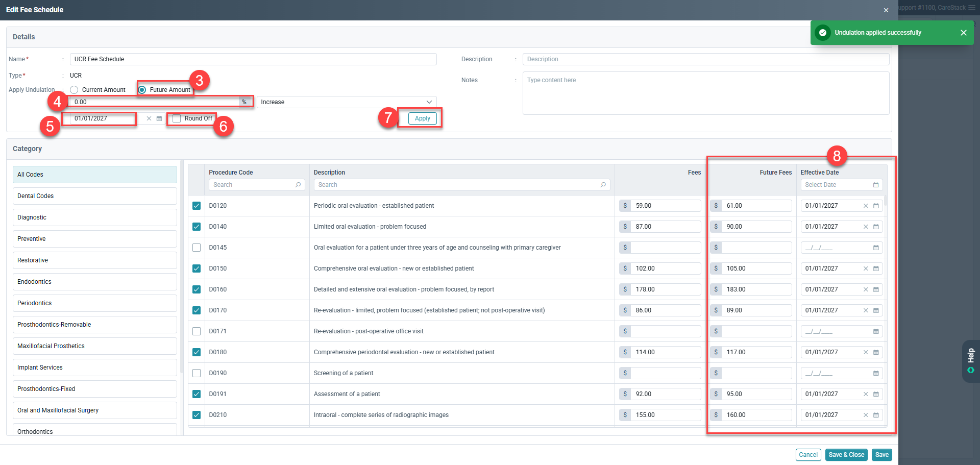Clear D0140 effective date

tap(866, 227)
